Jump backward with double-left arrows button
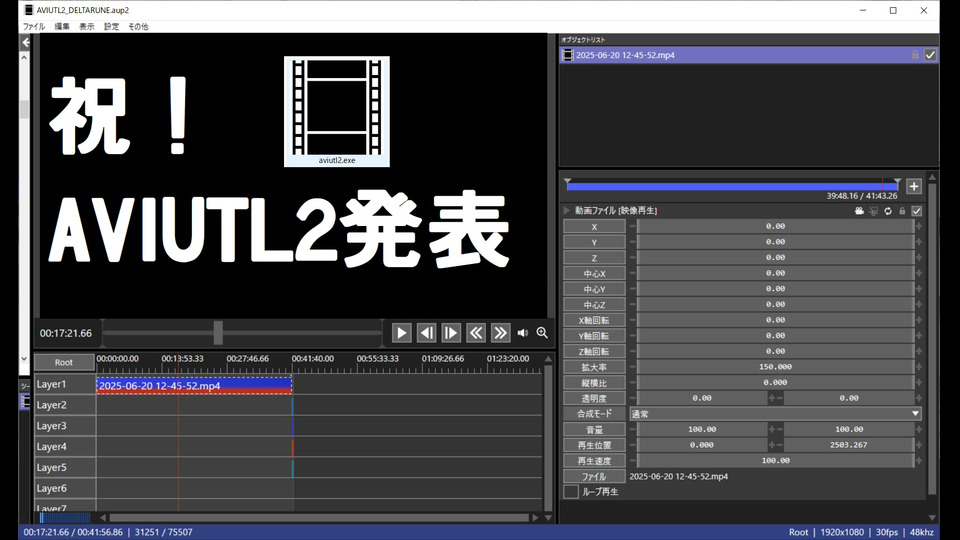Screen dimensions: 960x540 (476, 333)
